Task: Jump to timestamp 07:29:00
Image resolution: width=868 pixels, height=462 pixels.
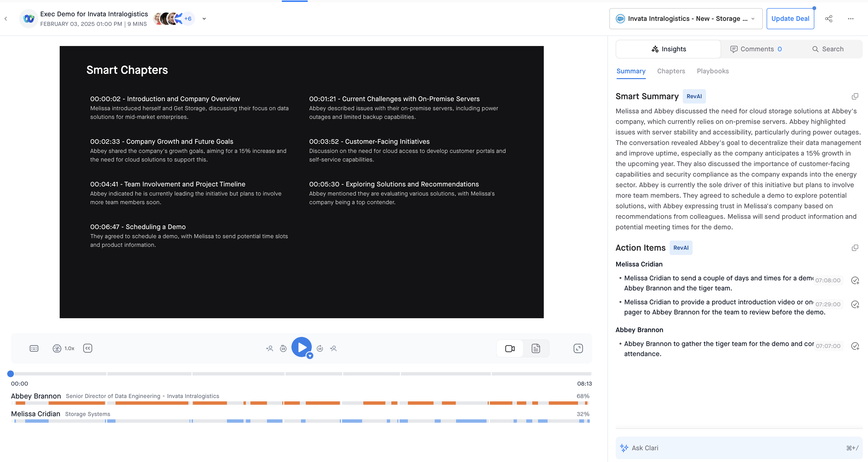Action: pos(828,304)
